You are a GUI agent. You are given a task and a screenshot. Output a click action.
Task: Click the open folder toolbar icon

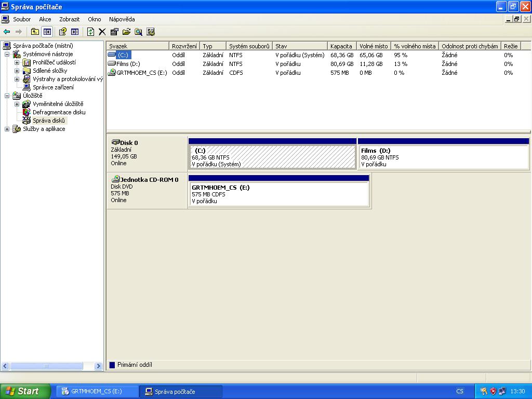[x=126, y=32]
